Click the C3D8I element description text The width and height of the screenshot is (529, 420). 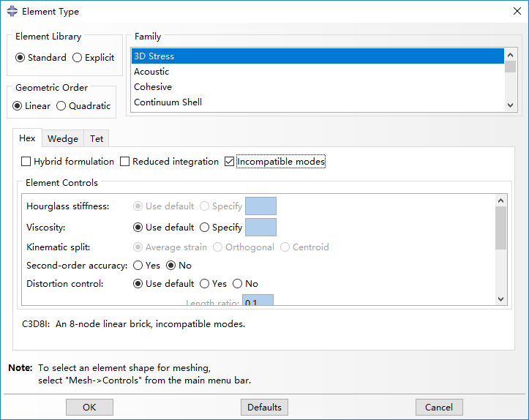(x=133, y=324)
